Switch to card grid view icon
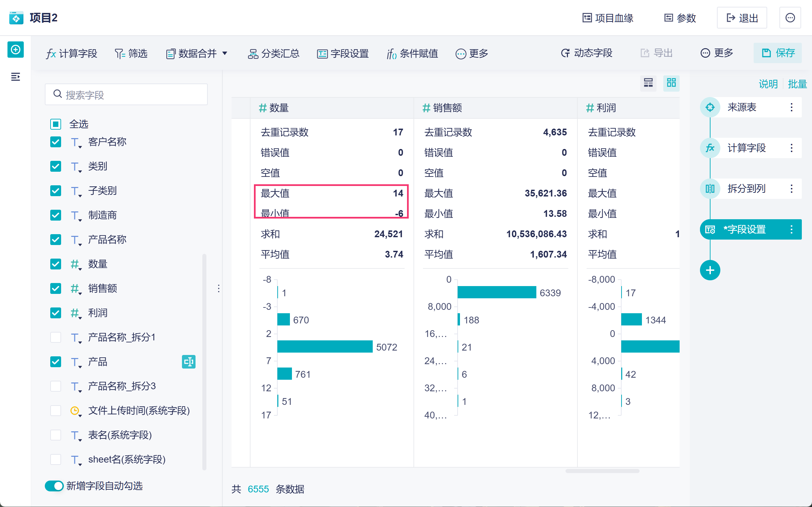Screen dimensions: 812x507 pos(671,83)
